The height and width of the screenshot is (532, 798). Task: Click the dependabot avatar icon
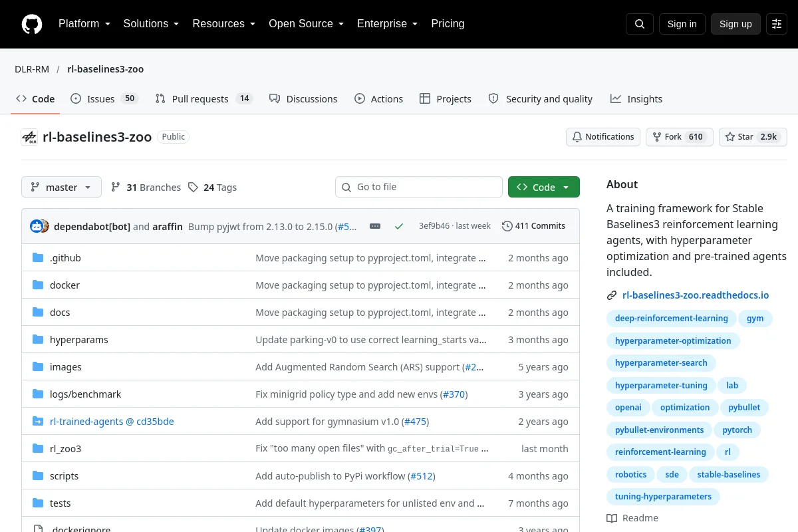tap(36, 226)
